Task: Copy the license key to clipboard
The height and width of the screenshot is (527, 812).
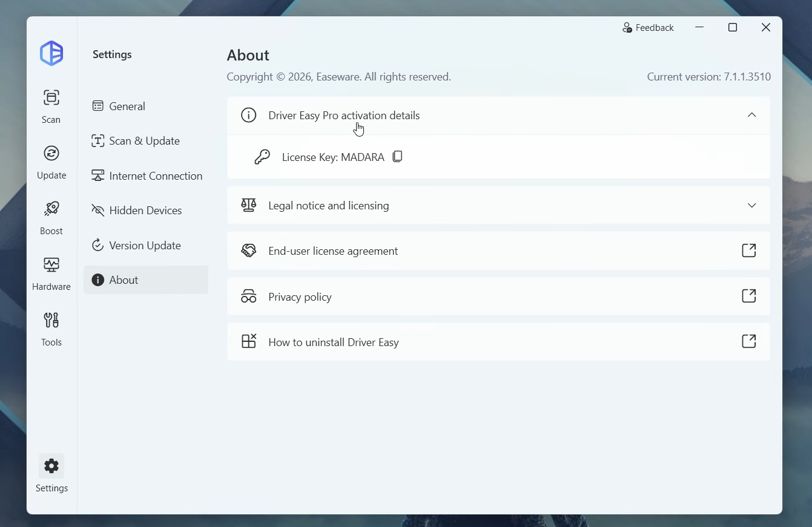Action: coord(398,157)
